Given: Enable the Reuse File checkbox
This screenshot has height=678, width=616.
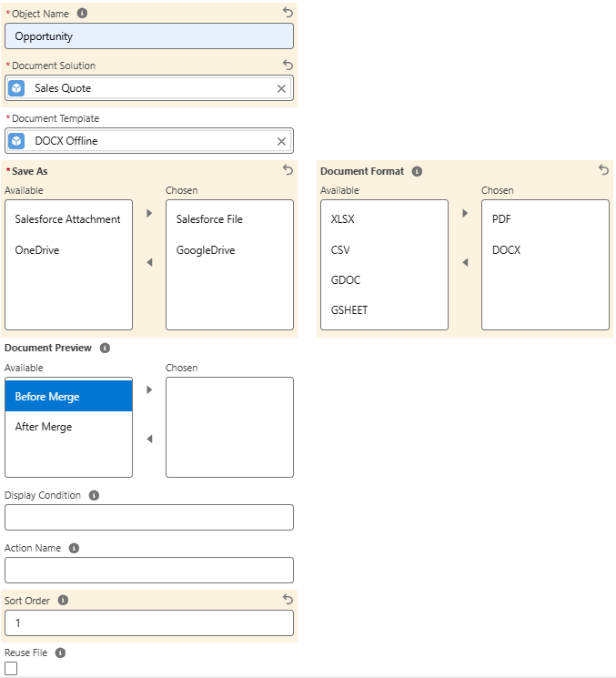Looking at the screenshot, I should pos(11,669).
